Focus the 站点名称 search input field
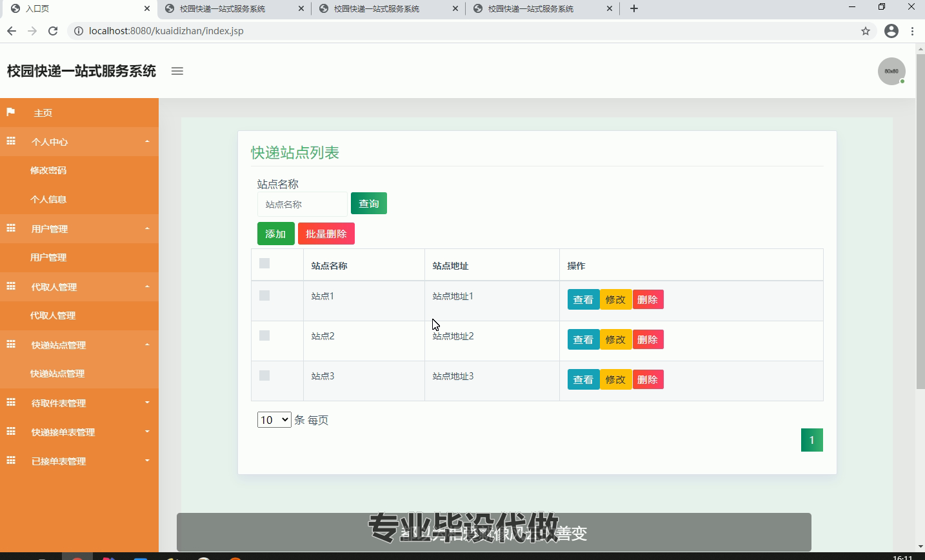The height and width of the screenshot is (560, 925). coord(303,204)
